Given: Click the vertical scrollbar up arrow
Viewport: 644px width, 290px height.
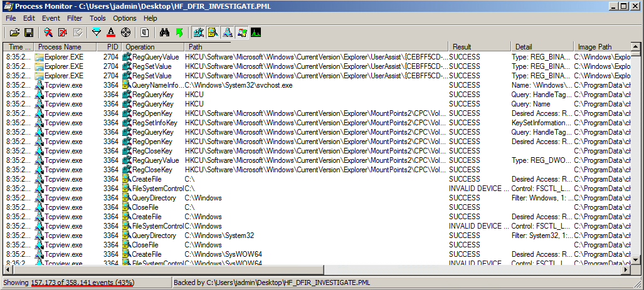Looking at the screenshot, I should click(x=636, y=46).
